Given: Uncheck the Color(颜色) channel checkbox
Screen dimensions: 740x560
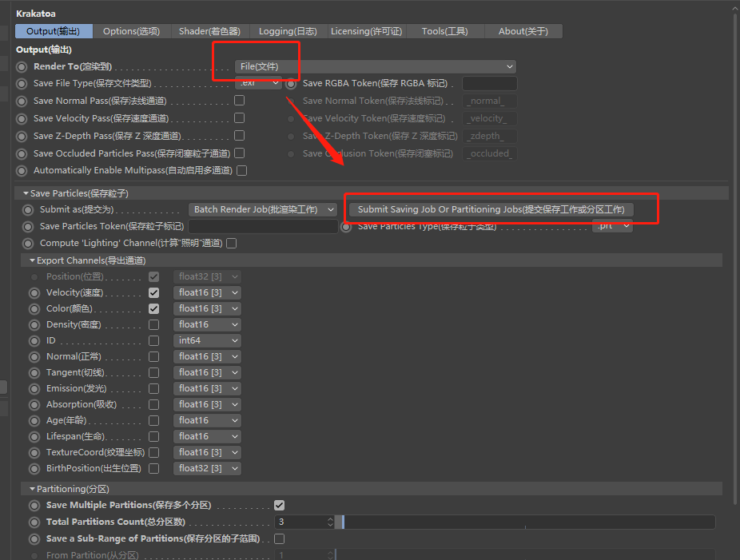Looking at the screenshot, I should (154, 309).
